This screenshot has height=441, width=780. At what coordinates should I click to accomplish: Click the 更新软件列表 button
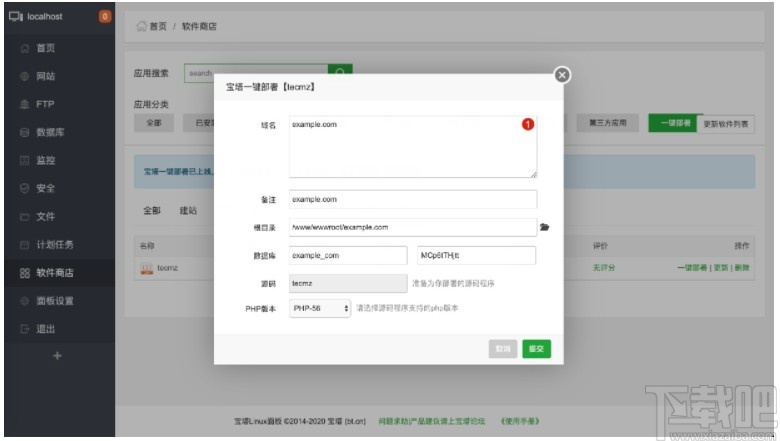point(725,124)
